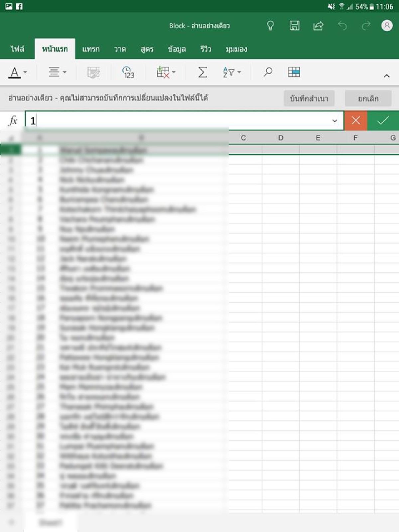Image resolution: width=399 pixels, height=532 pixels.
Task: Open the สูตร ribbon tab
Action: pos(147,49)
